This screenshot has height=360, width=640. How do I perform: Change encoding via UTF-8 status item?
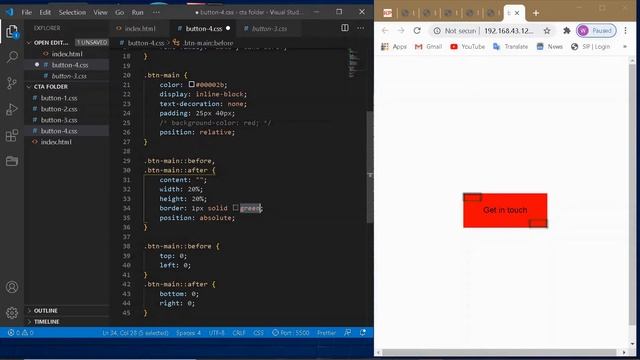pyautogui.click(x=216, y=333)
